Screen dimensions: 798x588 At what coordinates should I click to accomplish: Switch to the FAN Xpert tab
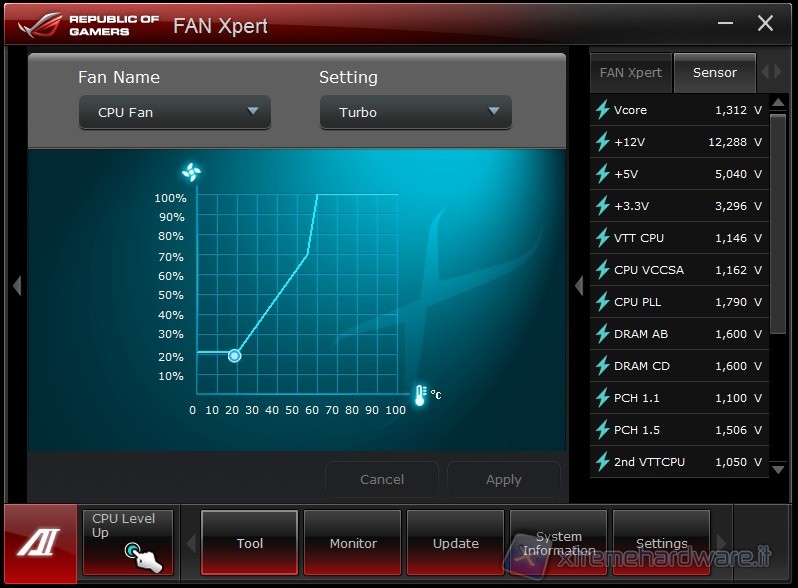[630, 73]
